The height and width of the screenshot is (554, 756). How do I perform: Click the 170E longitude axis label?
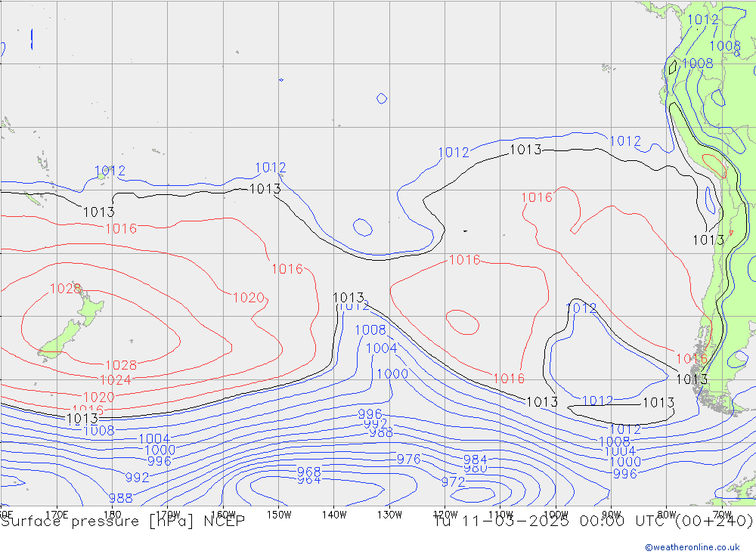coord(57,515)
